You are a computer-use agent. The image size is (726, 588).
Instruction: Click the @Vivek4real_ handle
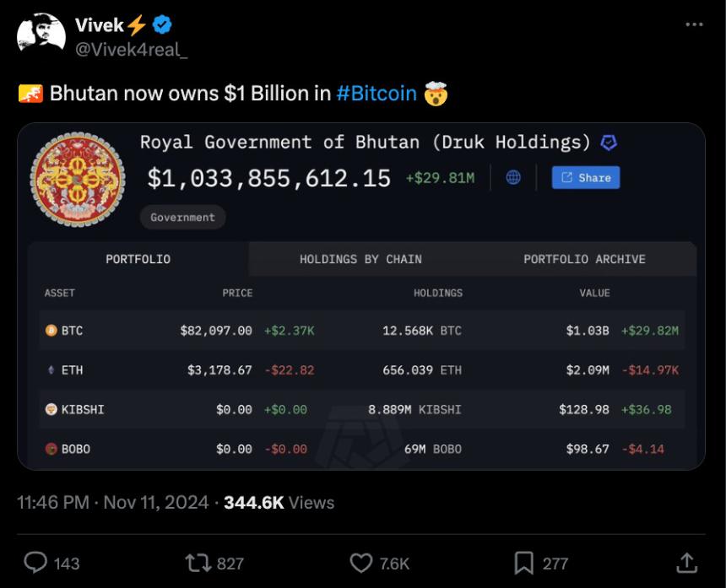[132, 50]
